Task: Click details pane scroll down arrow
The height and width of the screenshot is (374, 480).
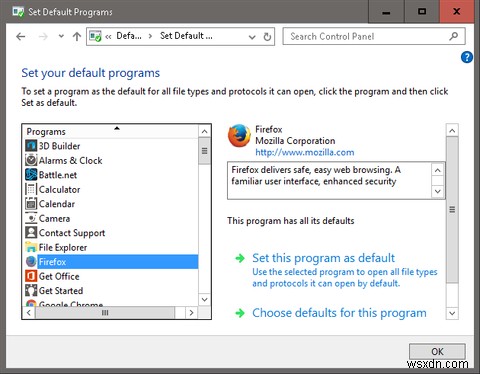Action: [x=452, y=313]
